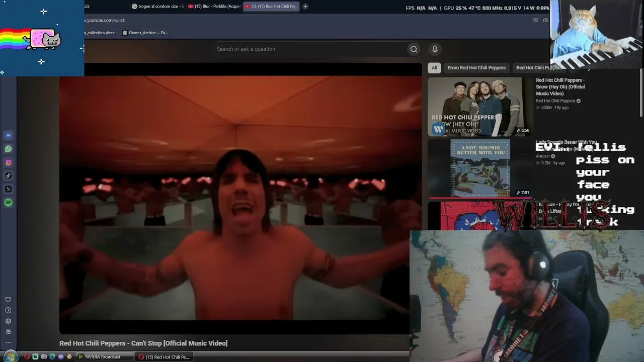Open the 'Lady Sounds Better With You' thumbnail
Screen dimensions: 644x362
tap(479, 168)
